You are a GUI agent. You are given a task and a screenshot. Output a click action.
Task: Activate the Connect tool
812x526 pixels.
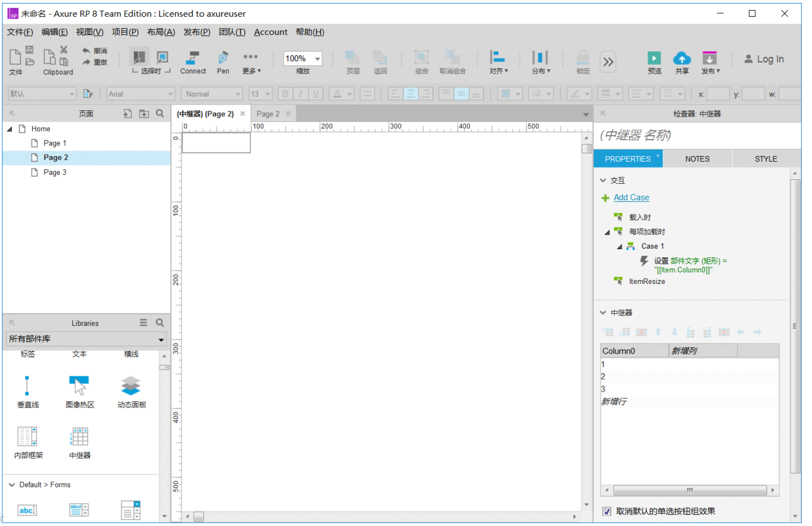[193, 62]
